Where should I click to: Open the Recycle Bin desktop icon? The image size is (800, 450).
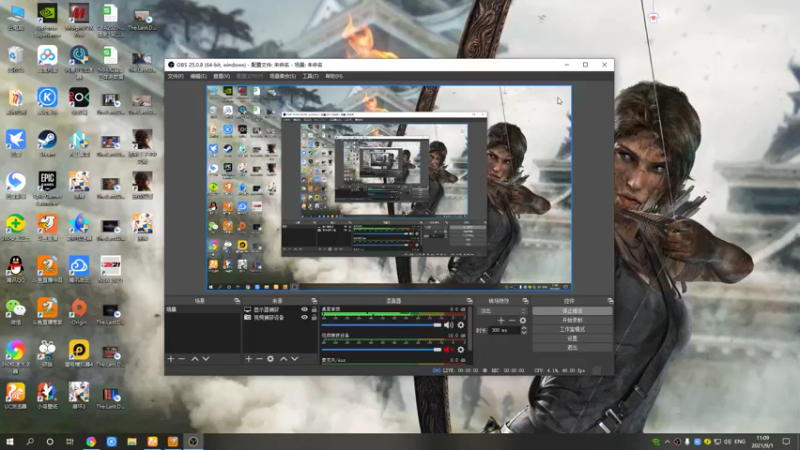point(16,58)
